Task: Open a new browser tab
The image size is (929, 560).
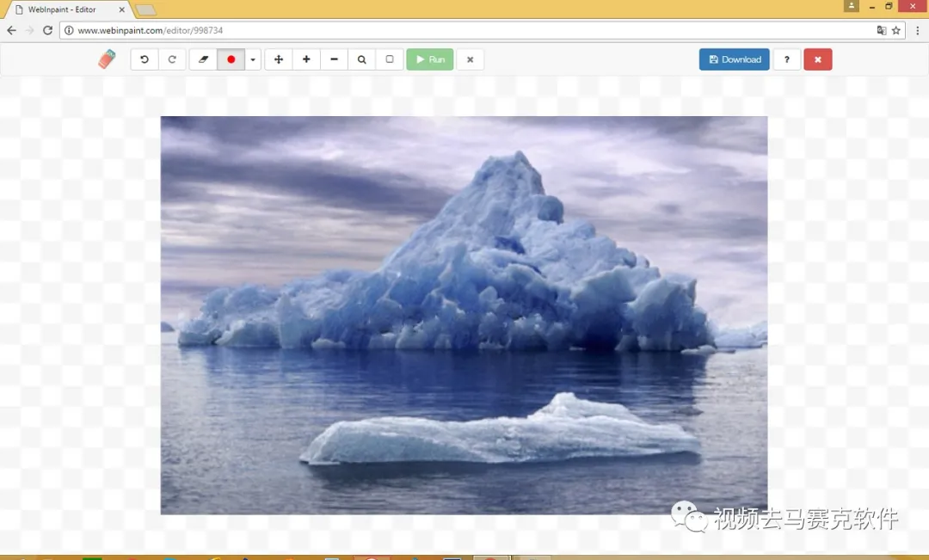Action: pos(145,10)
